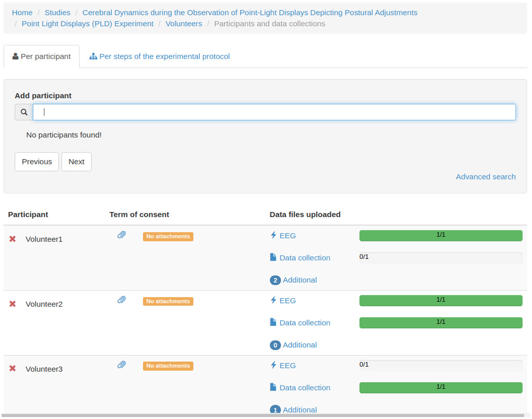Remove Volunteer2 using the red X icon
532x419 pixels.
12,304
